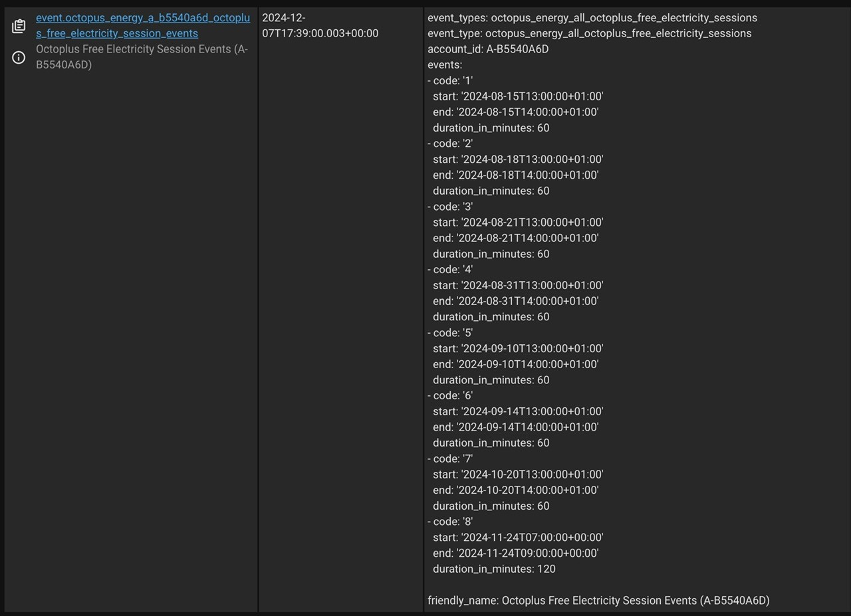
Task: Click end time 2024-08-31T14:00:00+01:00
Action: [516, 301]
